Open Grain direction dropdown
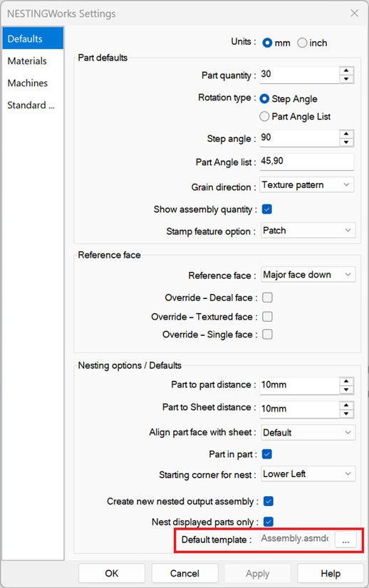369x588 pixels. (x=307, y=185)
